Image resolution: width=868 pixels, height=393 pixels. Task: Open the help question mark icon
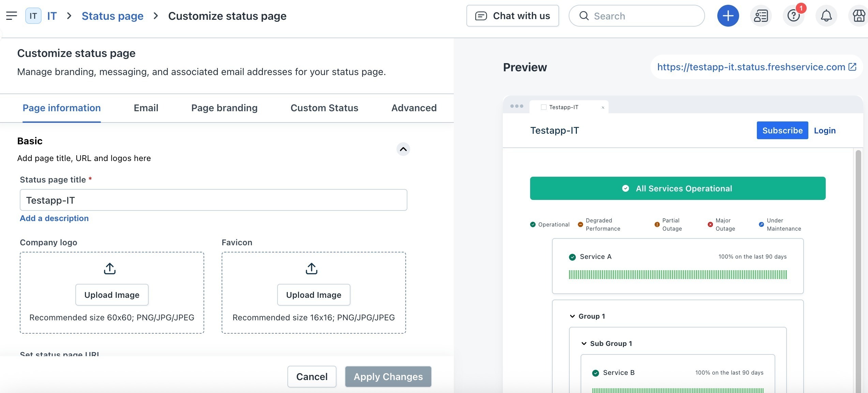(x=793, y=16)
